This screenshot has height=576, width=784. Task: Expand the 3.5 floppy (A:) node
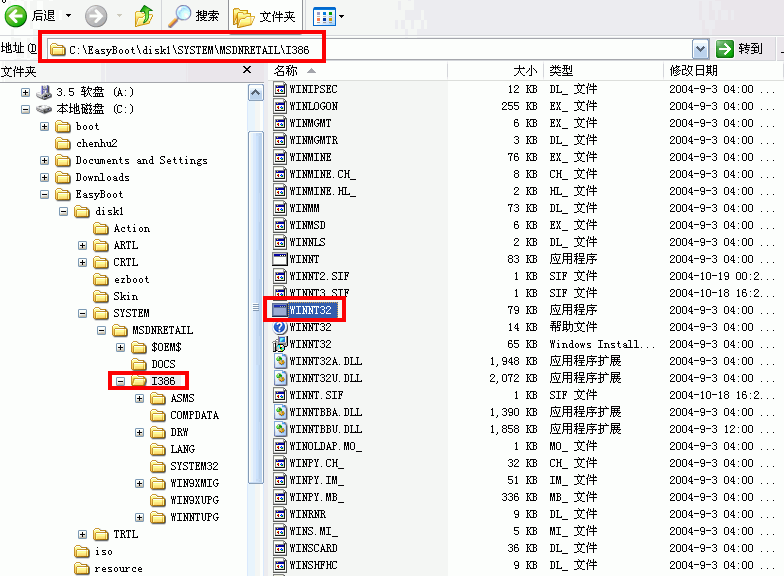coord(26,92)
